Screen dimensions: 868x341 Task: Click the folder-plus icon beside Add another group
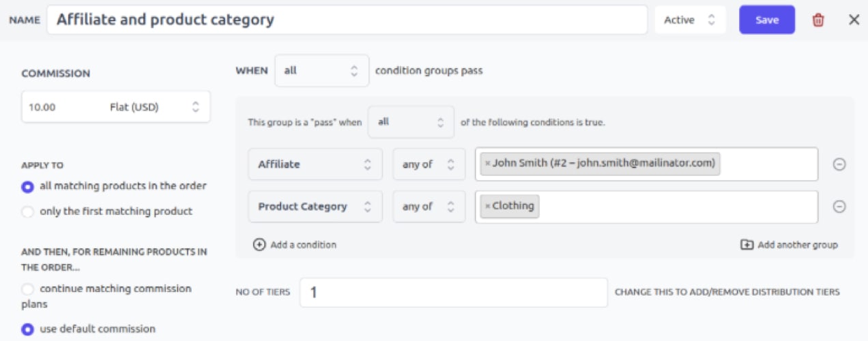click(747, 245)
